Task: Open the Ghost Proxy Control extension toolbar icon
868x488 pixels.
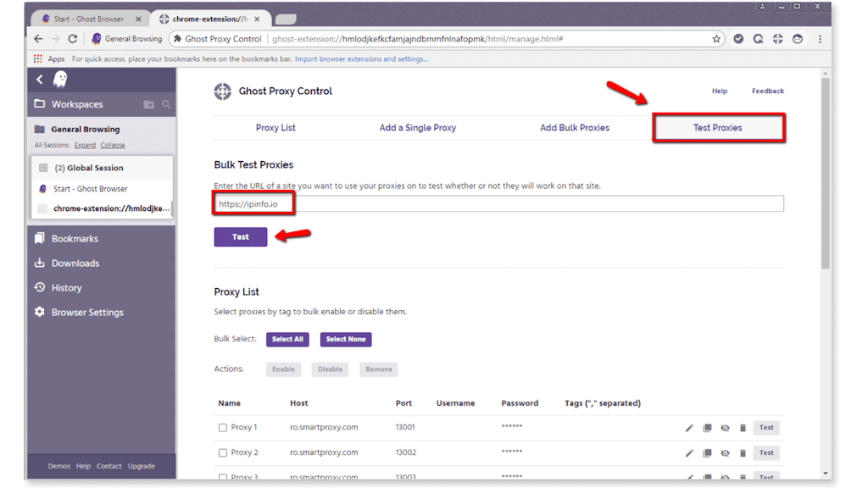Action: (x=778, y=39)
